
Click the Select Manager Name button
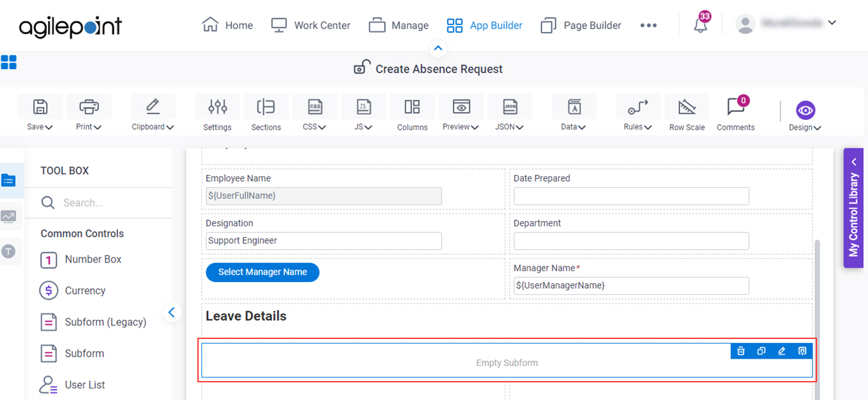tap(262, 272)
